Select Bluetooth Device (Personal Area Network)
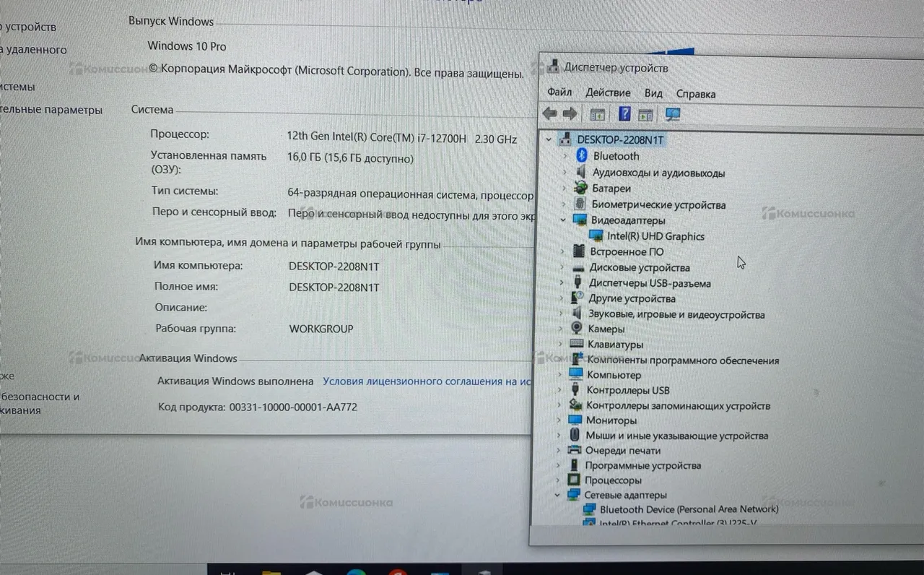924x575 pixels. click(x=689, y=509)
